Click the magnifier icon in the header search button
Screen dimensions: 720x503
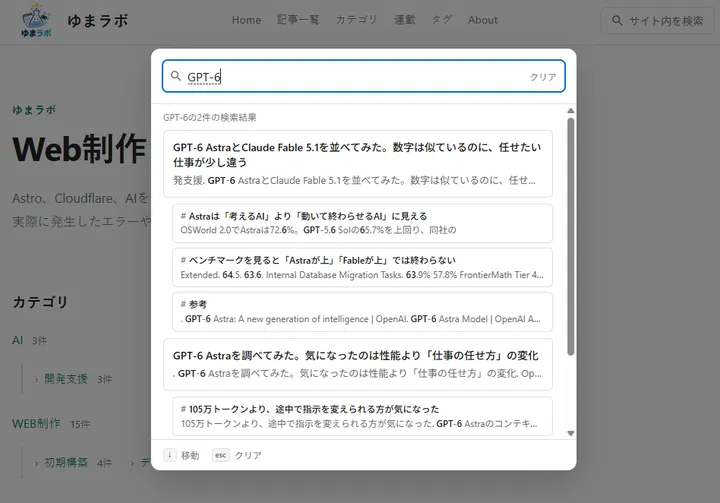pyautogui.click(x=617, y=21)
